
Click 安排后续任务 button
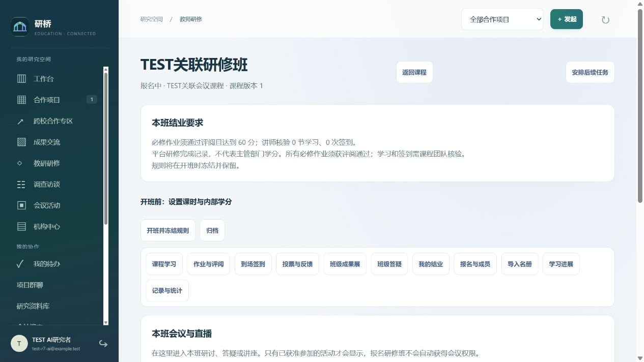(590, 72)
